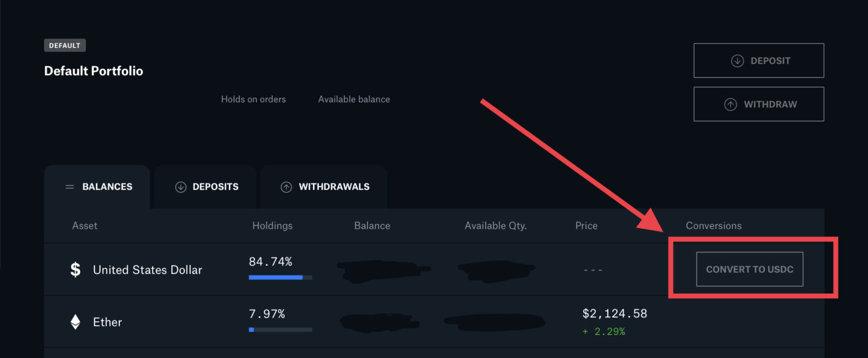868x358 pixels.
Task: Click the Ether price change percentage
Action: [x=604, y=332]
